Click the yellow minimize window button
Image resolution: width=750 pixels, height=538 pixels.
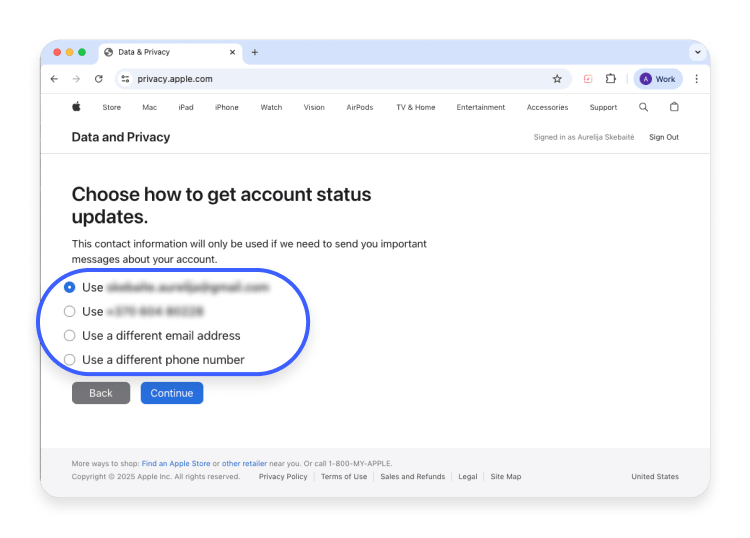pyautogui.click(x=69, y=52)
